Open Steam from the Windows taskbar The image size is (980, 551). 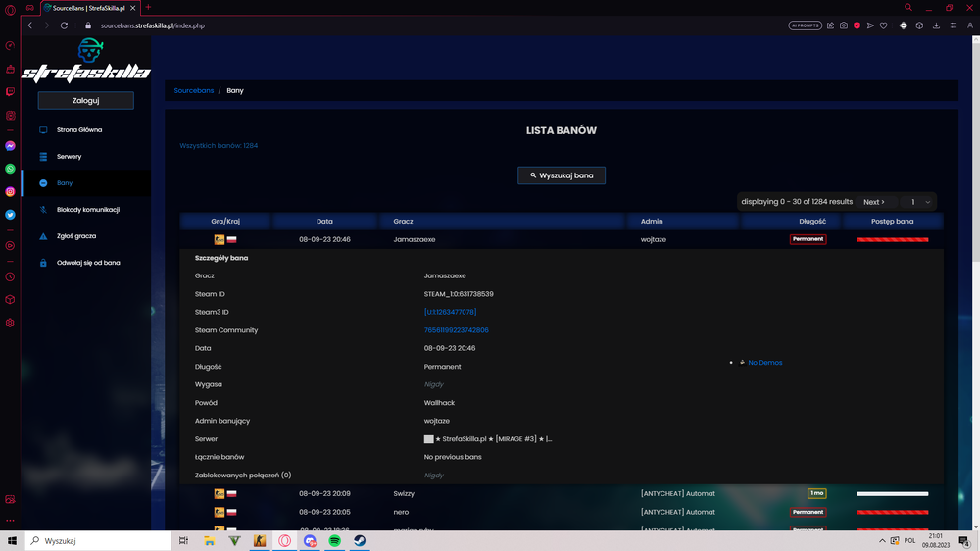[360, 540]
